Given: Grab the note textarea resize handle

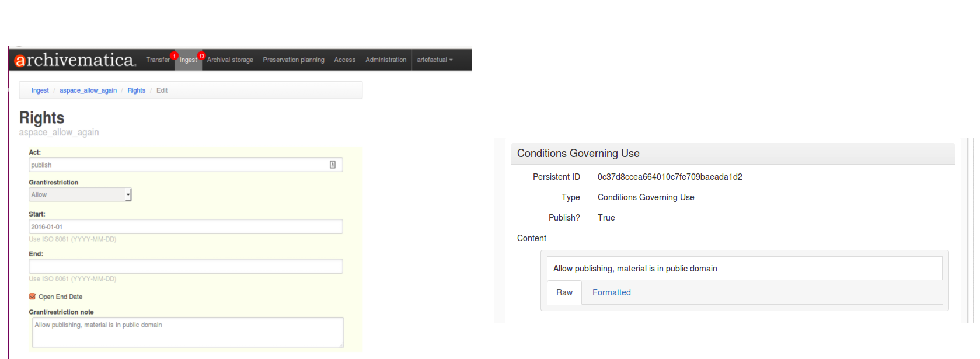Looking at the screenshot, I should (341, 345).
